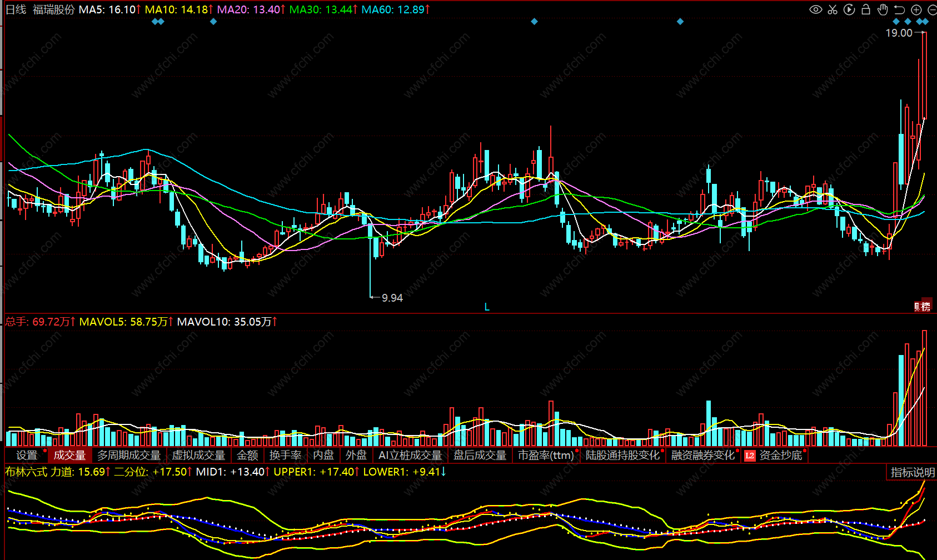937x560 pixels.
Task: Toggle the chart lock icon
Action: (x=866, y=9)
